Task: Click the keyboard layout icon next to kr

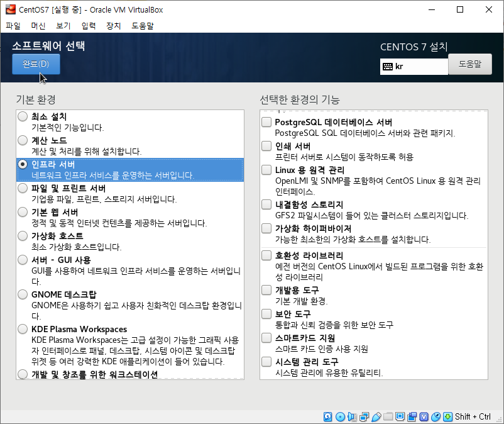Action: 388,67
